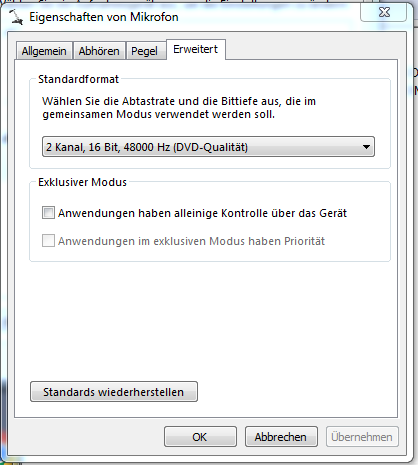Click the Exklusiver Modus group heading
Viewport: 418px width, 465px height.
(x=82, y=182)
